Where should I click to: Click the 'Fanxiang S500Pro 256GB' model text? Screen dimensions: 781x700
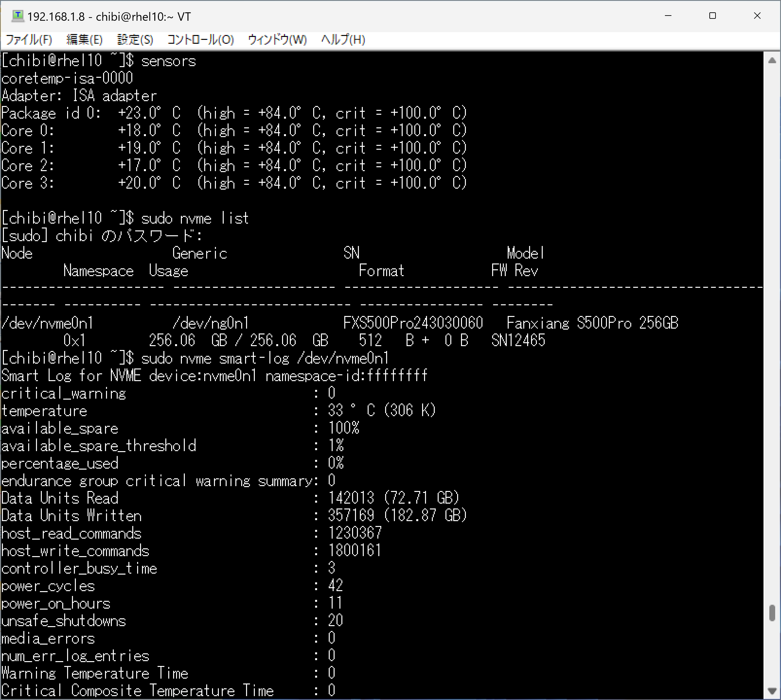coord(592,323)
